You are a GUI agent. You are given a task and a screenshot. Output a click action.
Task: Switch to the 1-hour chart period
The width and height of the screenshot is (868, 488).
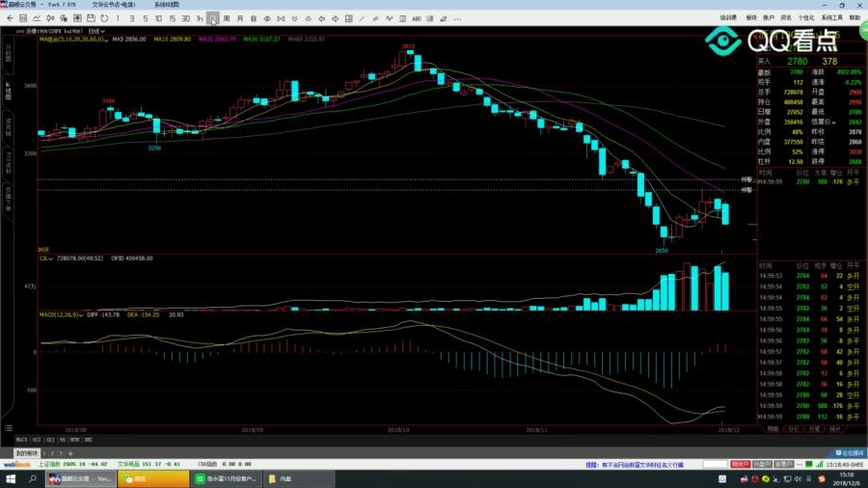point(200,18)
